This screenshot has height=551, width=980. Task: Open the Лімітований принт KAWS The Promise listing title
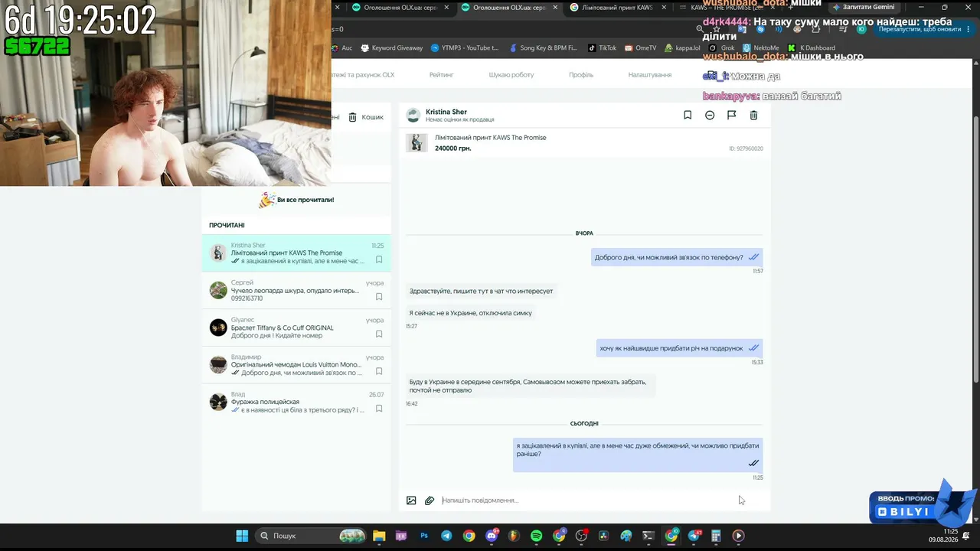click(x=491, y=138)
